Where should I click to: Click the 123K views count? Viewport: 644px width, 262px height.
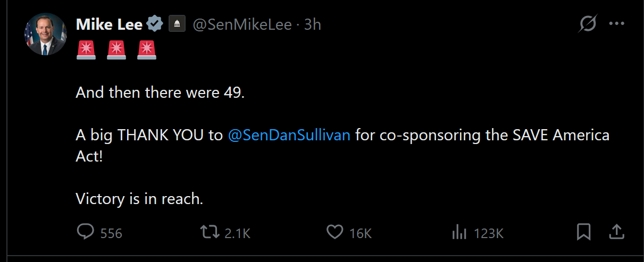point(488,233)
